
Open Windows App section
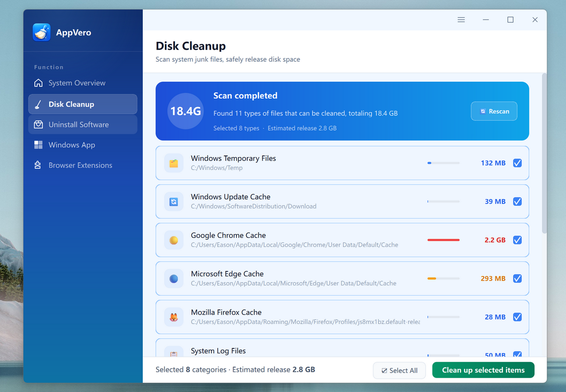(83, 145)
